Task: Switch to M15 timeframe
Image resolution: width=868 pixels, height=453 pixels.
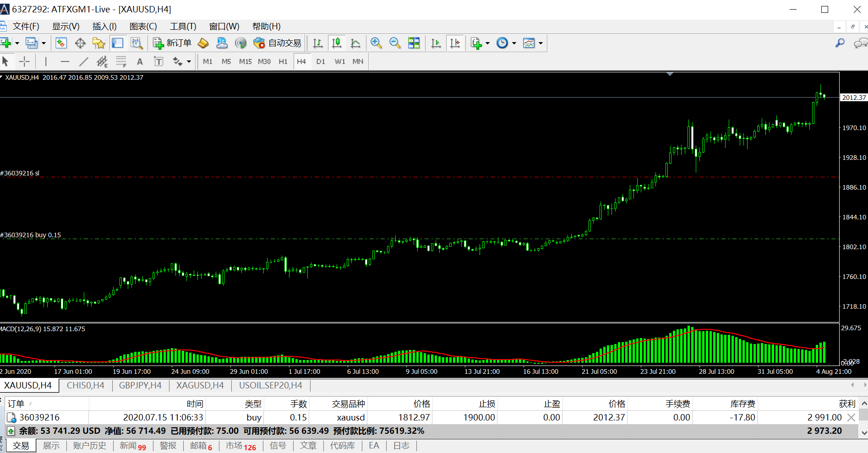Action: 245,61
